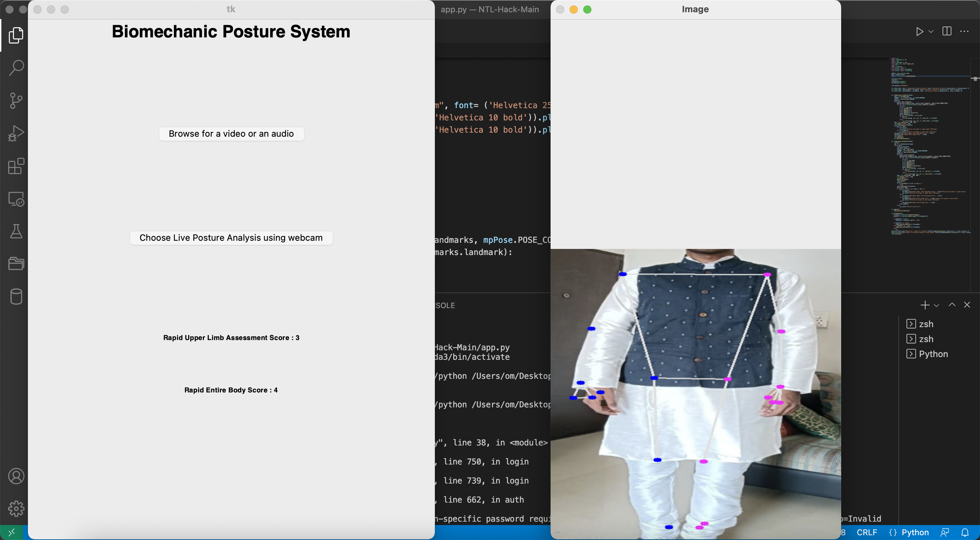Image resolution: width=980 pixels, height=540 pixels.
Task: Open the Testing flask icon
Action: (16, 231)
